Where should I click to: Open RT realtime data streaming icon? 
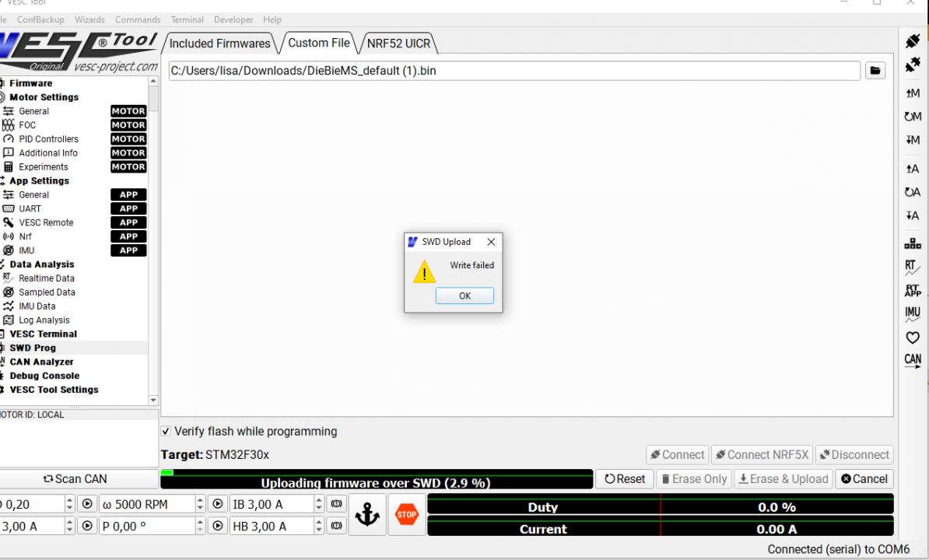(x=912, y=267)
